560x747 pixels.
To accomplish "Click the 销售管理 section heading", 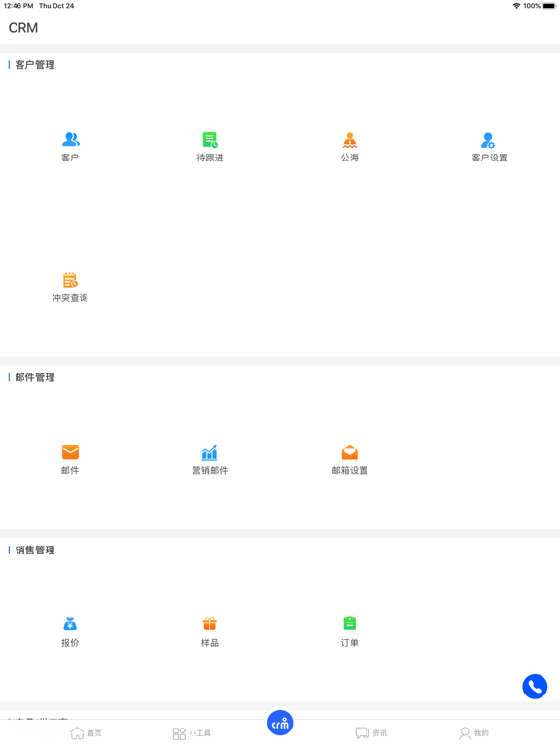I will point(35,550).
